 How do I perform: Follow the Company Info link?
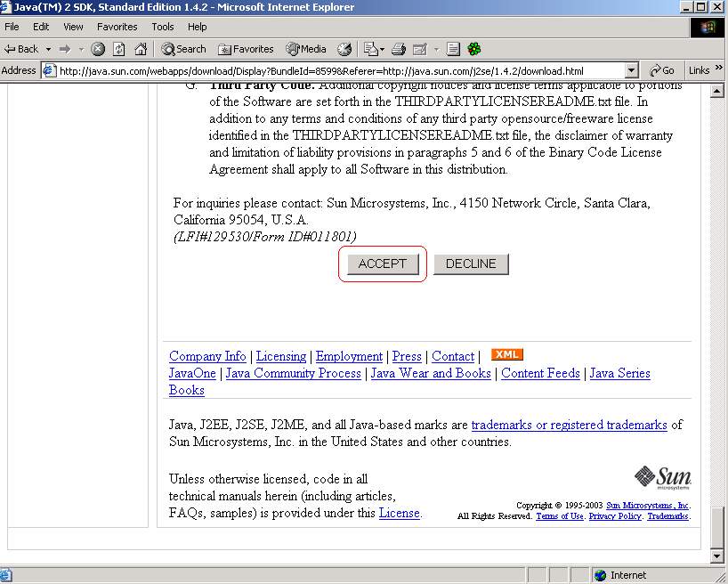click(207, 356)
